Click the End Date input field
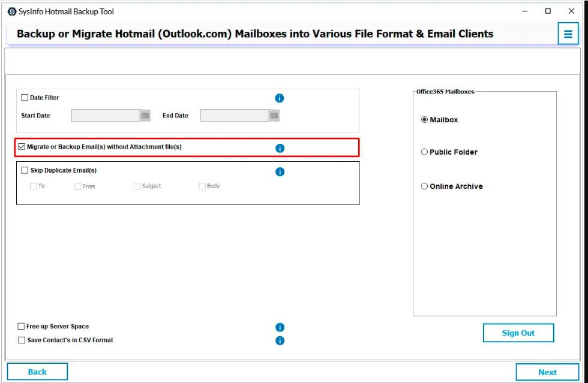This screenshot has height=383, width=588. point(235,116)
